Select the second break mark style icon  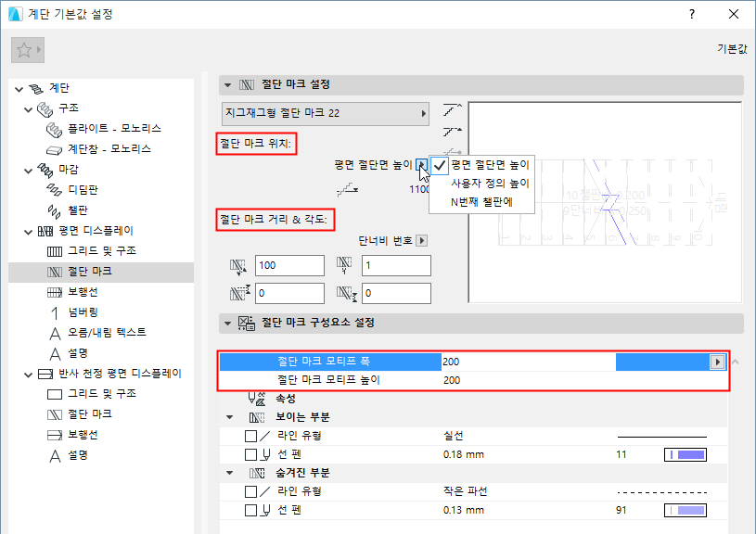tap(453, 132)
